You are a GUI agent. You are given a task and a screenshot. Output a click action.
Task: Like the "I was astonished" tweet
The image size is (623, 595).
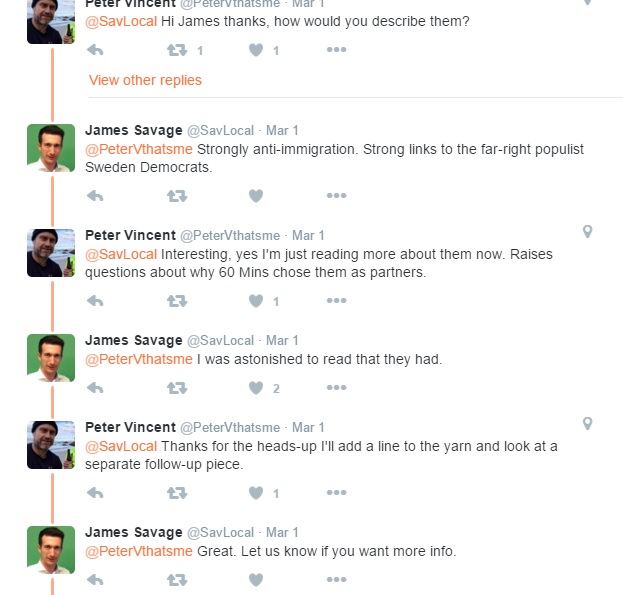[x=256, y=388]
